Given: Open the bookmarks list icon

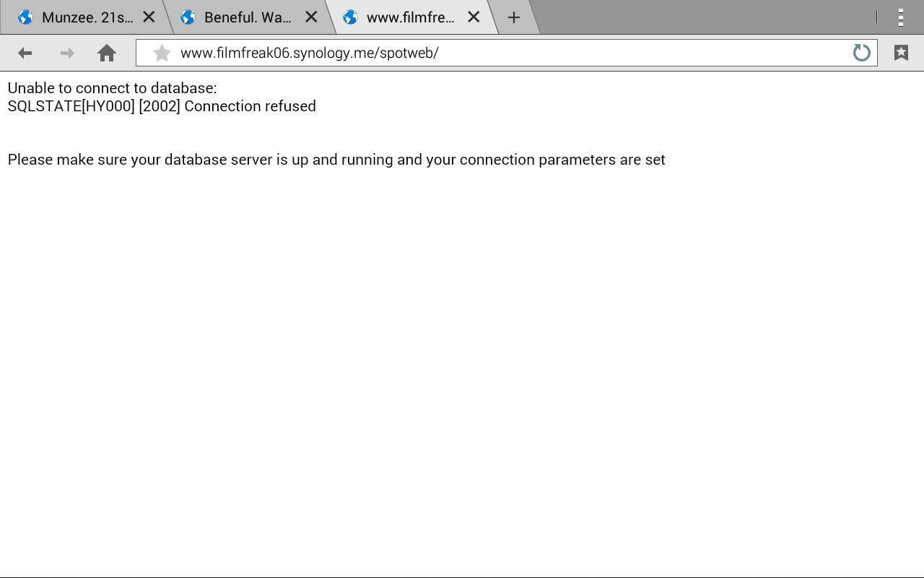Looking at the screenshot, I should pos(901,53).
